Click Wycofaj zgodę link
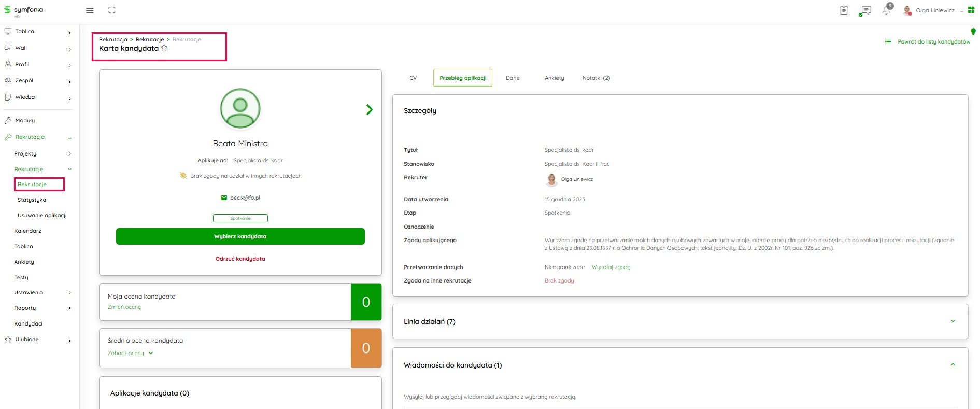 click(611, 267)
